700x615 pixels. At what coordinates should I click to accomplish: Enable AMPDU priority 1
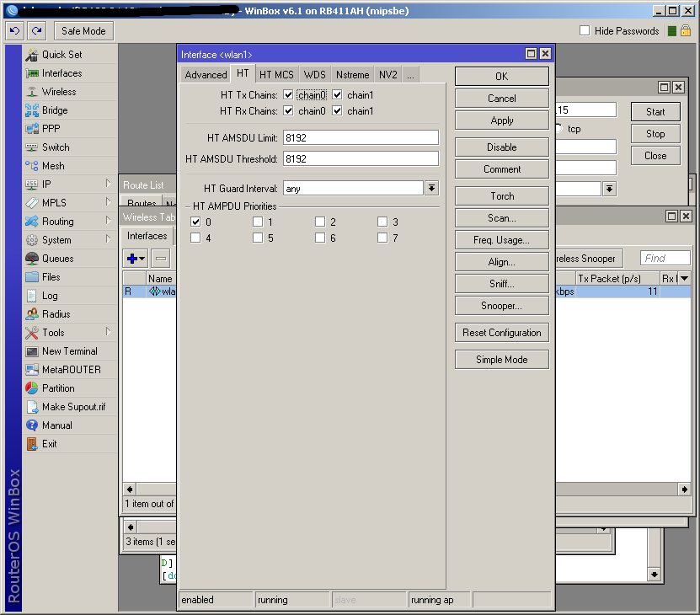point(258,222)
